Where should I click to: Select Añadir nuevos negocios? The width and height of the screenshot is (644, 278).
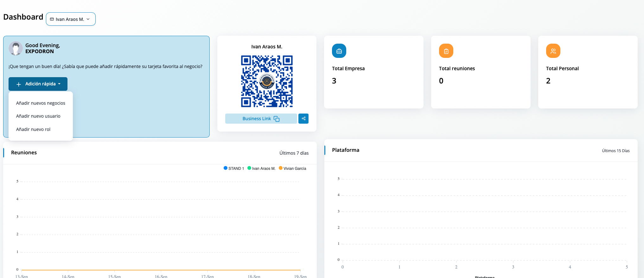coord(41,103)
